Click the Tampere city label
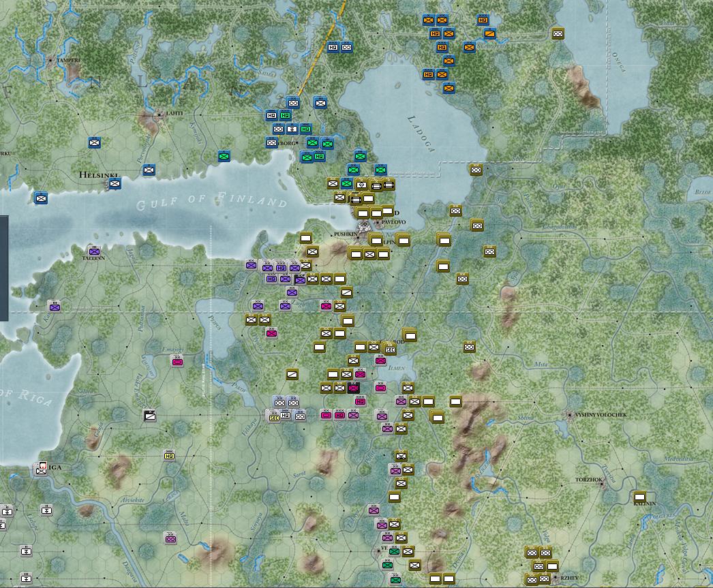Viewport: 713px width, 588px height. [69, 60]
